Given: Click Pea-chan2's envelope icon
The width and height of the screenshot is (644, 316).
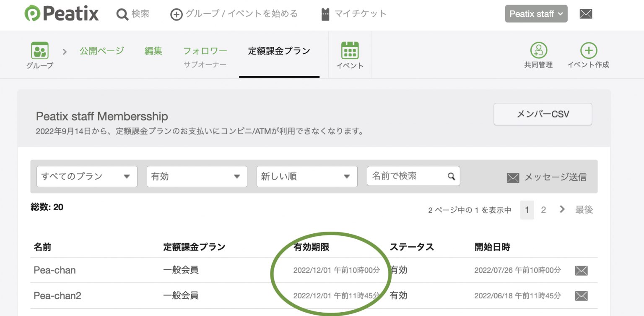Looking at the screenshot, I should [581, 296].
